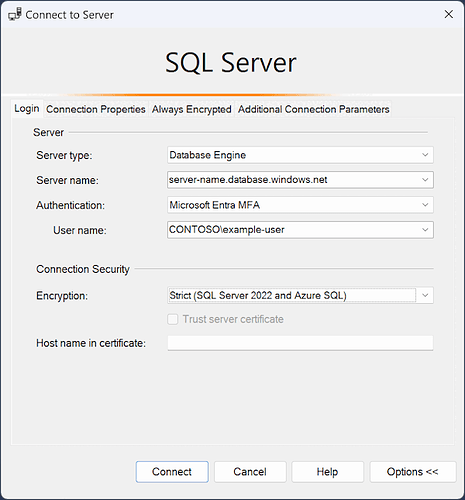Open Help for this dialog
This screenshot has width=465, height=500.
click(x=327, y=472)
